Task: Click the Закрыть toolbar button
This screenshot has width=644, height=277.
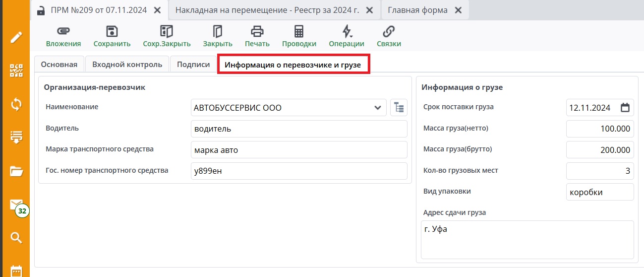Action: [218, 36]
